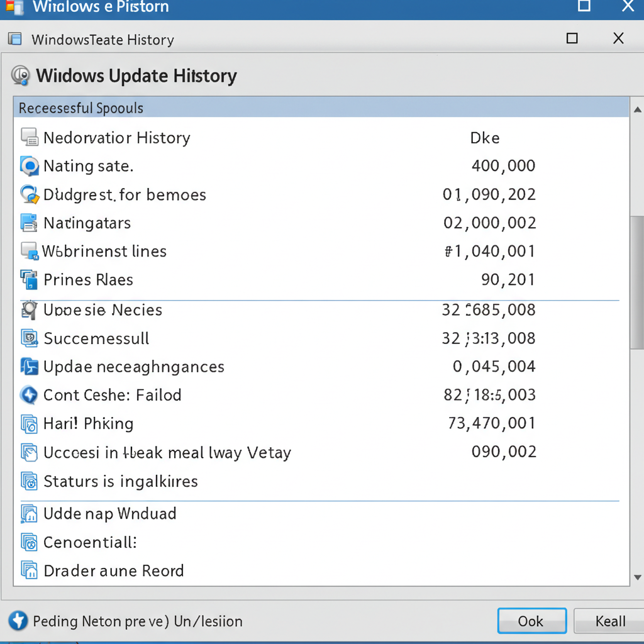This screenshot has width=644, height=644.
Task: Select Dudgrest. for bemoes entry
Action: (x=125, y=194)
